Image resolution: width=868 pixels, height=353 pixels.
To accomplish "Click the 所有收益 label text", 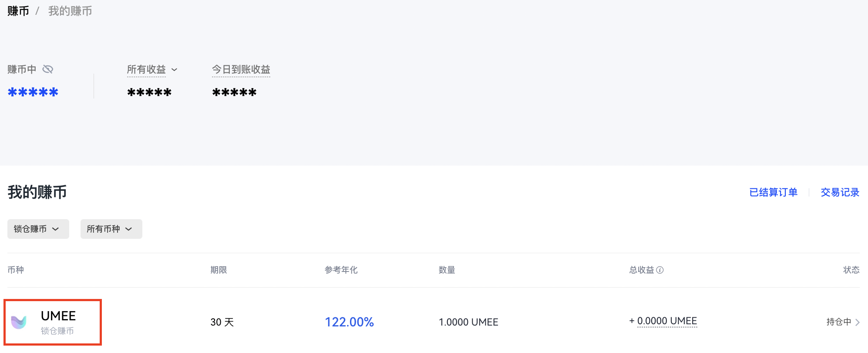I will 146,69.
